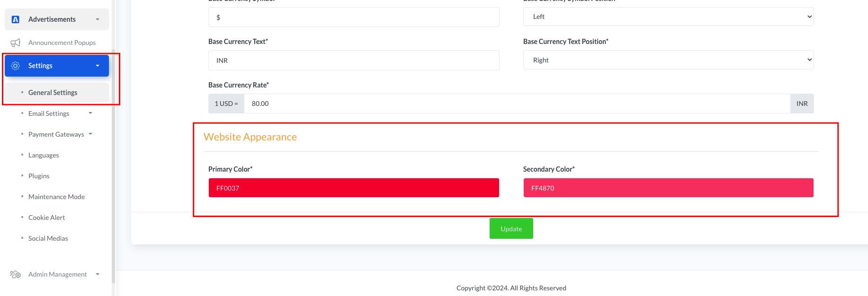This screenshot has width=868, height=296.
Task: Click the Advertisements sidebar icon
Action: [x=16, y=19]
